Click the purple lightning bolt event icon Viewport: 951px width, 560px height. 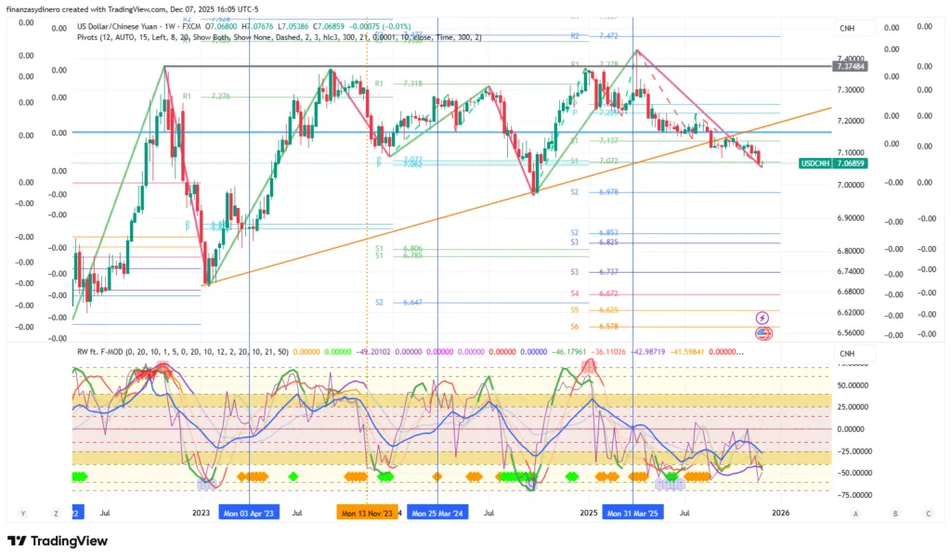tap(762, 319)
